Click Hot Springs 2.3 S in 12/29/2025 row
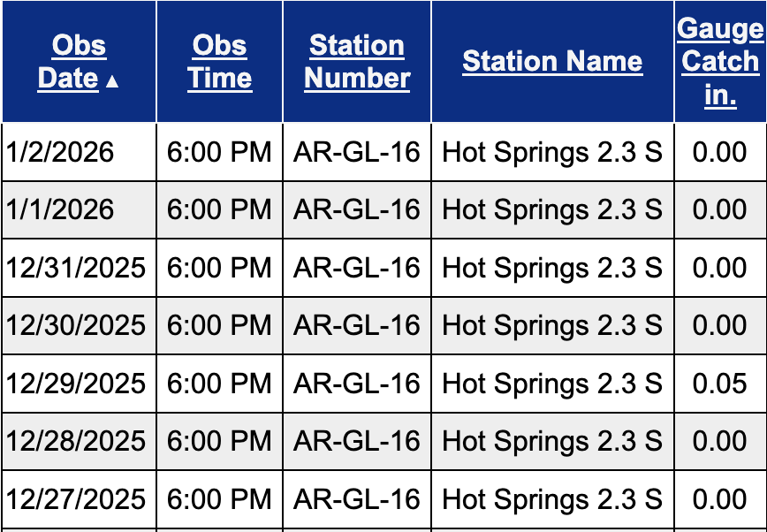Viewport: 767px width, 532px height. (x=552, y=384)
